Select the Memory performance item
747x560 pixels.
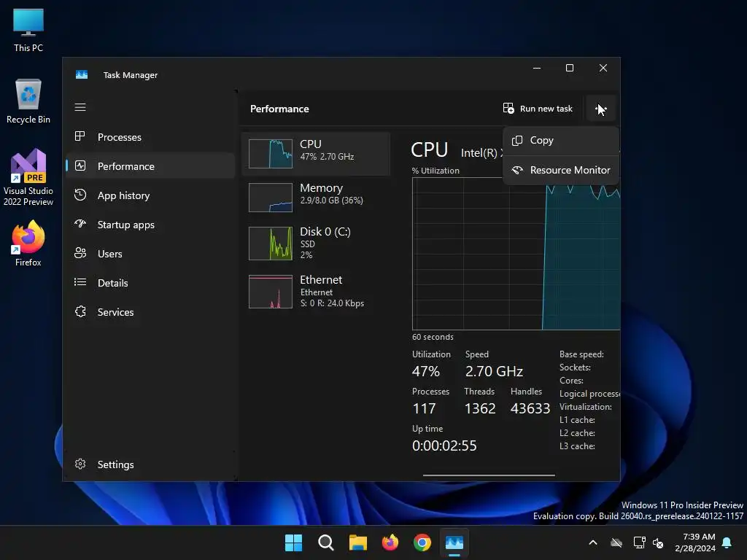316,197
